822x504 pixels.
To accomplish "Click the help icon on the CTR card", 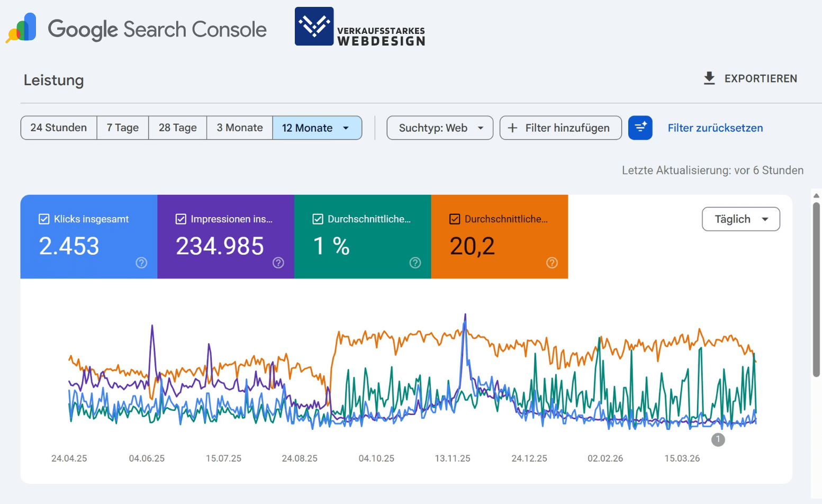I will pos(415,263).
